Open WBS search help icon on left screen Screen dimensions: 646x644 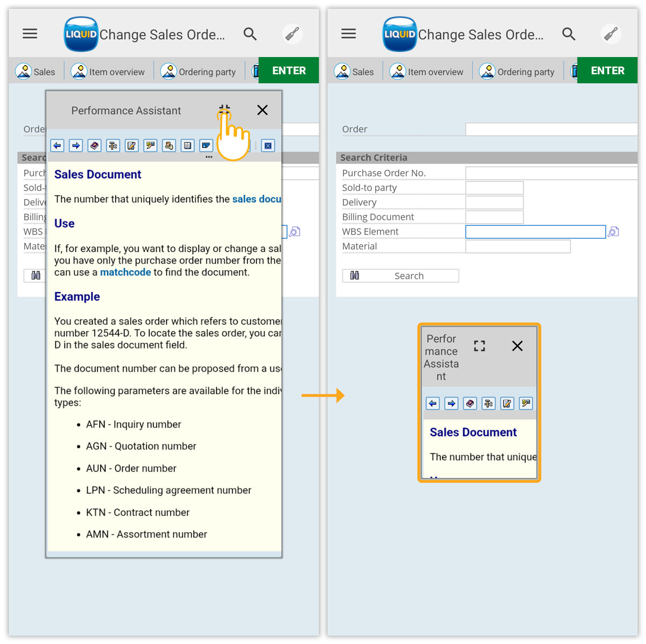click(x=294, y=232)
